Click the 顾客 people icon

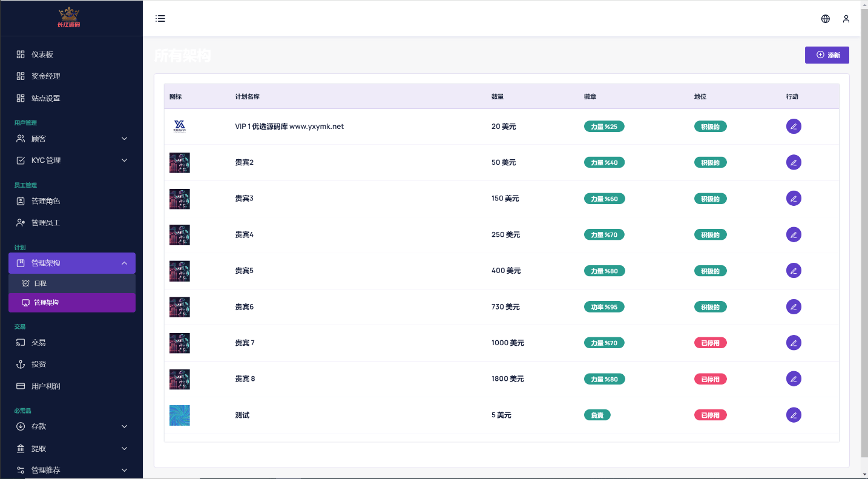(x=21, y=139)
